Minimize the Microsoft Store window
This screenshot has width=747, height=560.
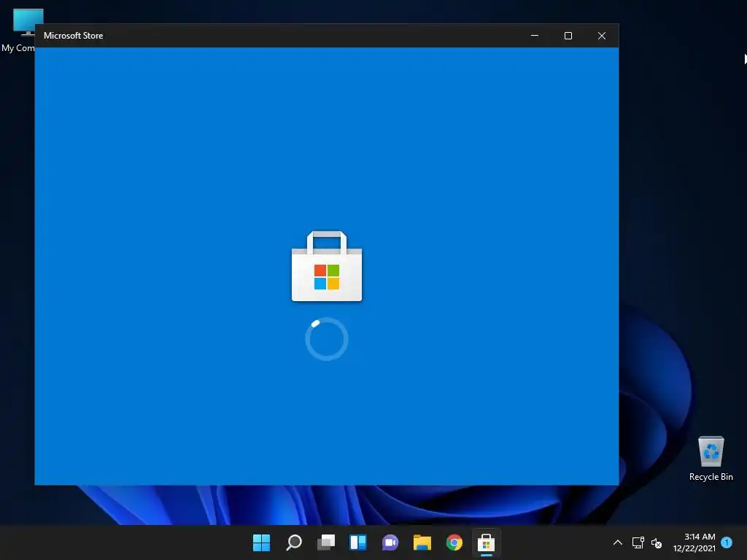pos(535,36)
